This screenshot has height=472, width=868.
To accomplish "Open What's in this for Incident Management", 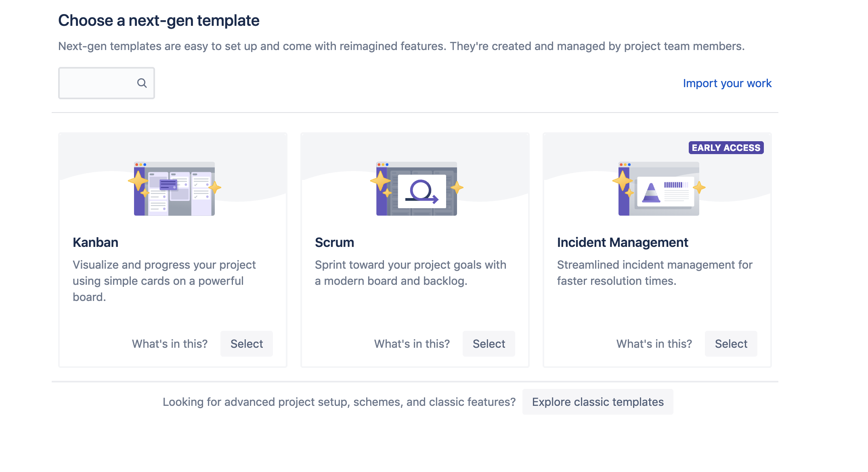I will (x=654, y=344).
